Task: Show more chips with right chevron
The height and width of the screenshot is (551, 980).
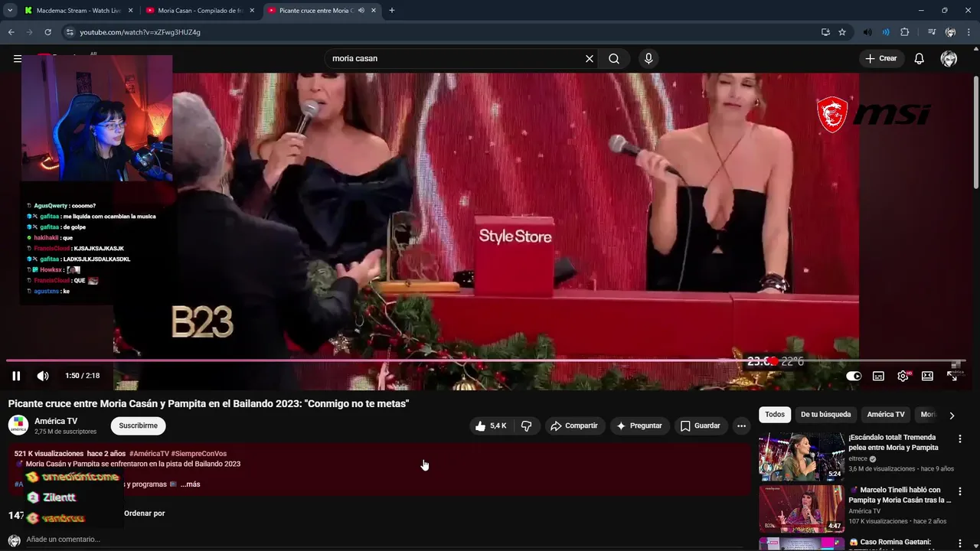Action: (952, 416)
